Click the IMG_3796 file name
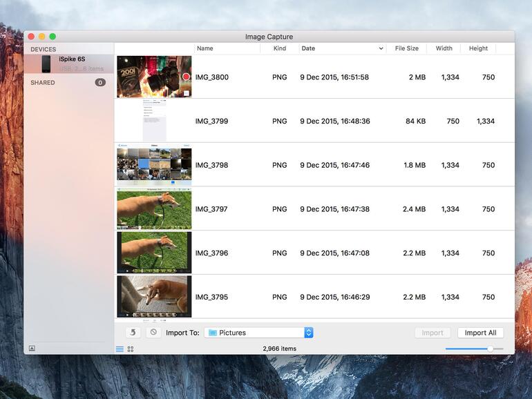 tap(211, 253)
